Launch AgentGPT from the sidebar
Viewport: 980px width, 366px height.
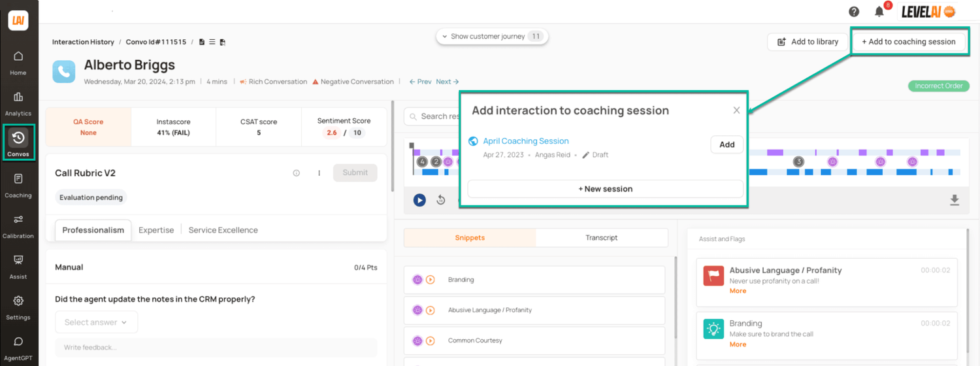[18, 348]
